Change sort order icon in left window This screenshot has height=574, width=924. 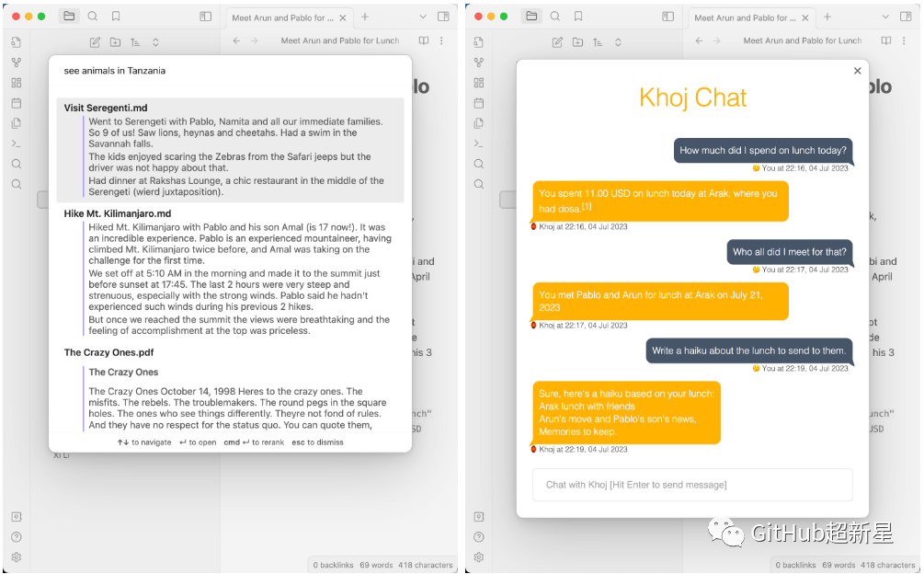click(x=135, y=42)
